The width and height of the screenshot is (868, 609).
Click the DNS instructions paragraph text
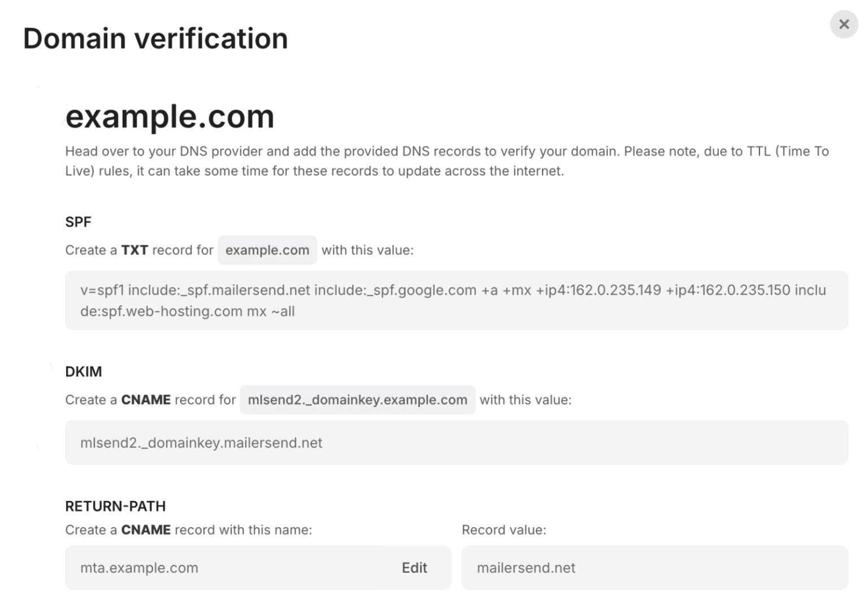click(446, 160)
